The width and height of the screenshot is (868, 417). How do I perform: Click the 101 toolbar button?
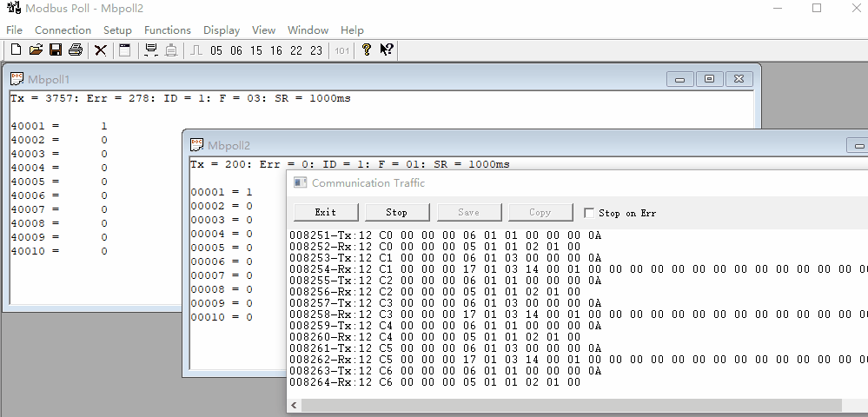pos(342,50)
